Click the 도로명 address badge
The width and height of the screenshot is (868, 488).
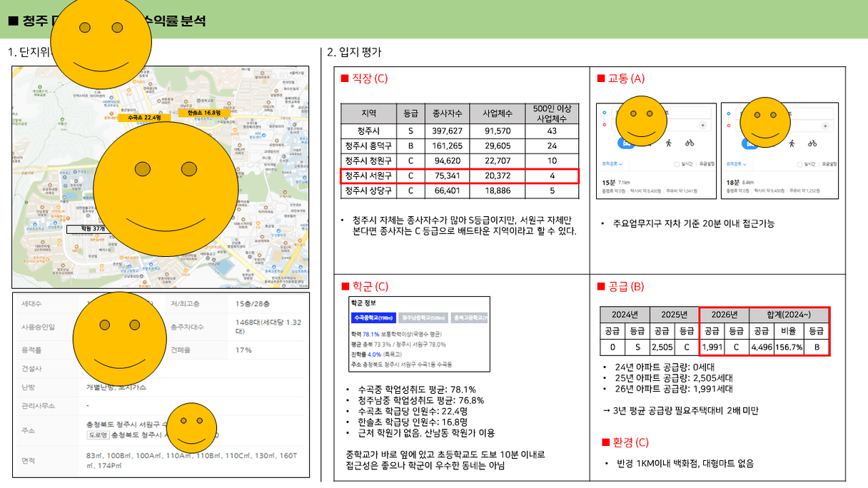tap(98, 434)
